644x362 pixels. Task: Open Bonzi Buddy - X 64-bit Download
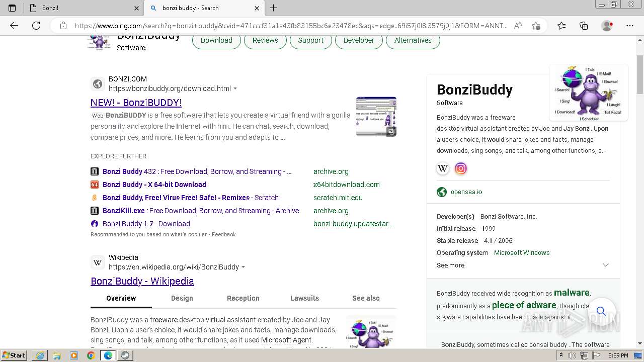(154, 185)
